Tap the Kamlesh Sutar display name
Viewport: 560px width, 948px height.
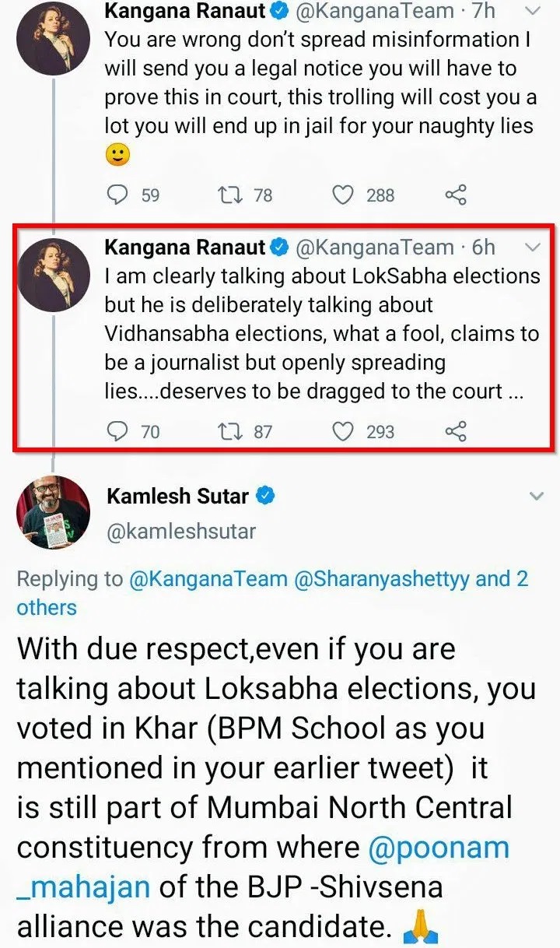coord(177,496)
